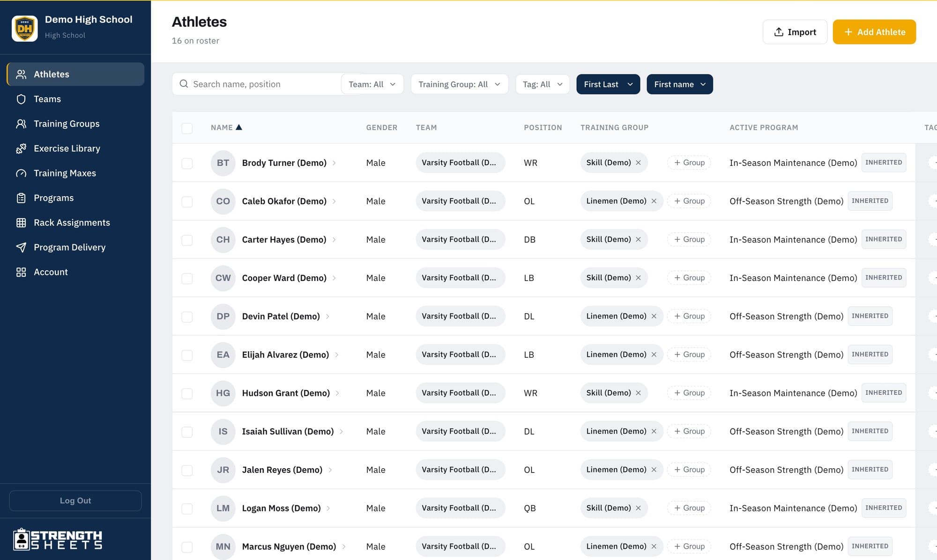
Task: Open the First Last name format dropdown
Action: [x=608, y=84]
